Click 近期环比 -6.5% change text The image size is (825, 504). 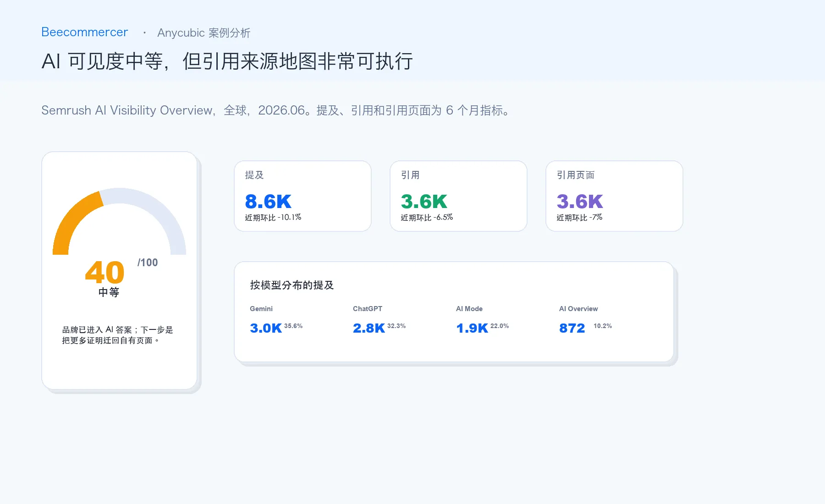(x=427, y=217)
